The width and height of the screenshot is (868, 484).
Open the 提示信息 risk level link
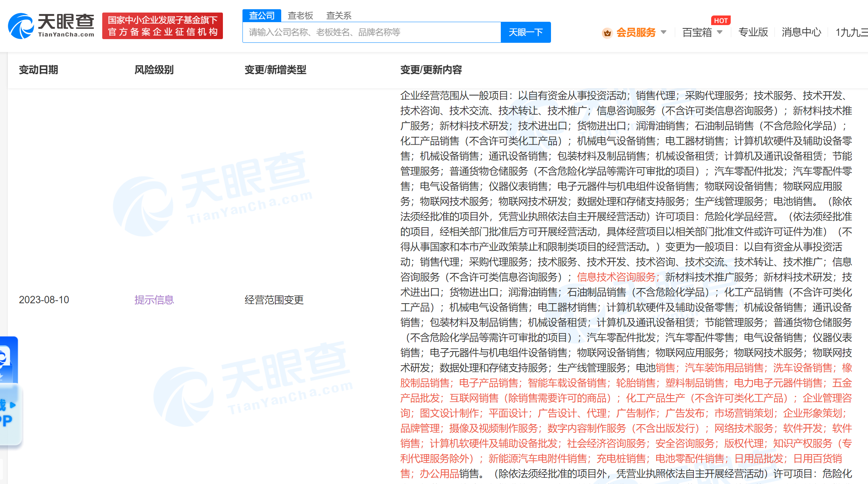click(154, 300)
